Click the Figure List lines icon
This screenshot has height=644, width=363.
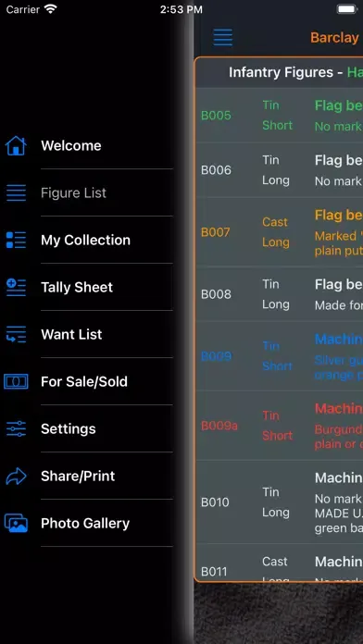pyautogui.click(x=16, y=192)
